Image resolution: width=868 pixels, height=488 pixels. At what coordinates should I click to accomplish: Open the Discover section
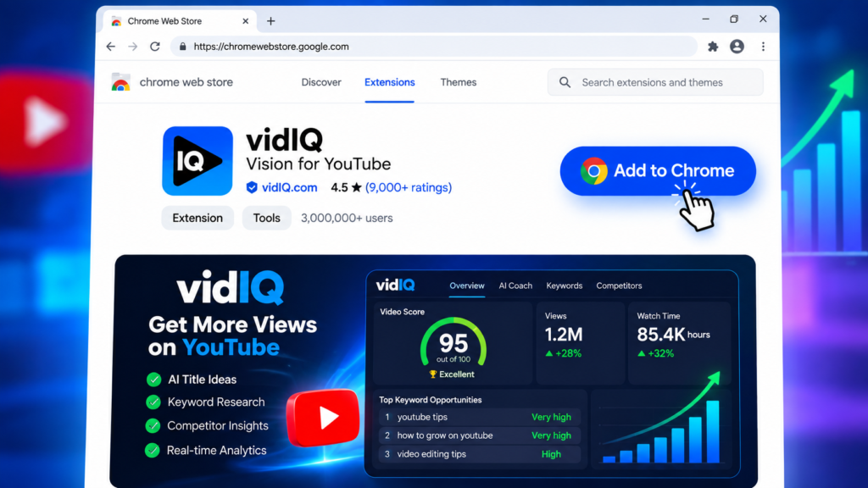click(321, 82)
